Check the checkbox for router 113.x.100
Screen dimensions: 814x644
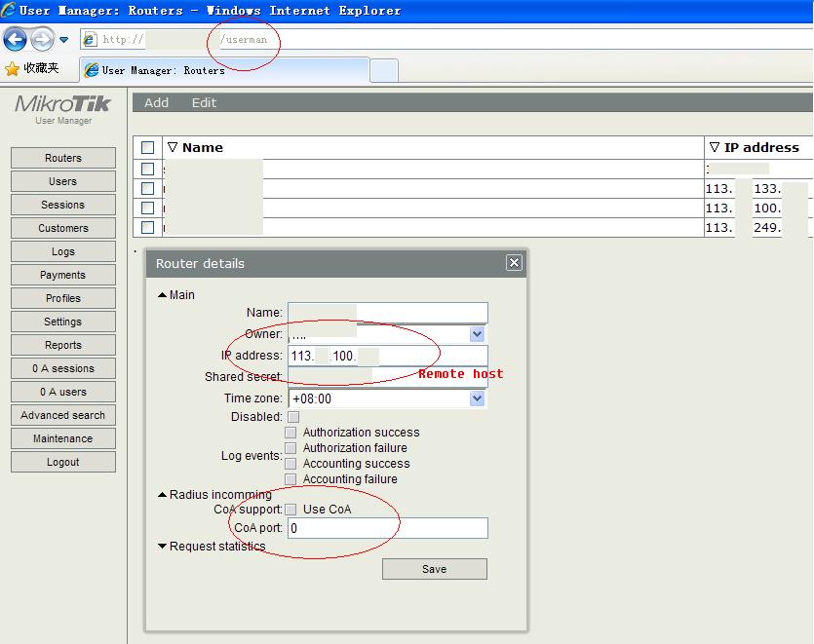click(x=148, y=208)
